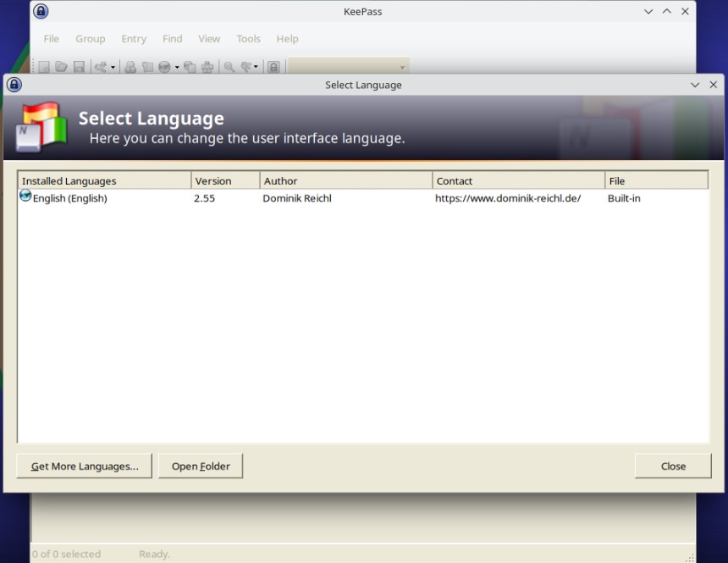The image size is (728, 563).
Task: Open the Help menu
Action: pyautogui.click(x=288, y=39)
